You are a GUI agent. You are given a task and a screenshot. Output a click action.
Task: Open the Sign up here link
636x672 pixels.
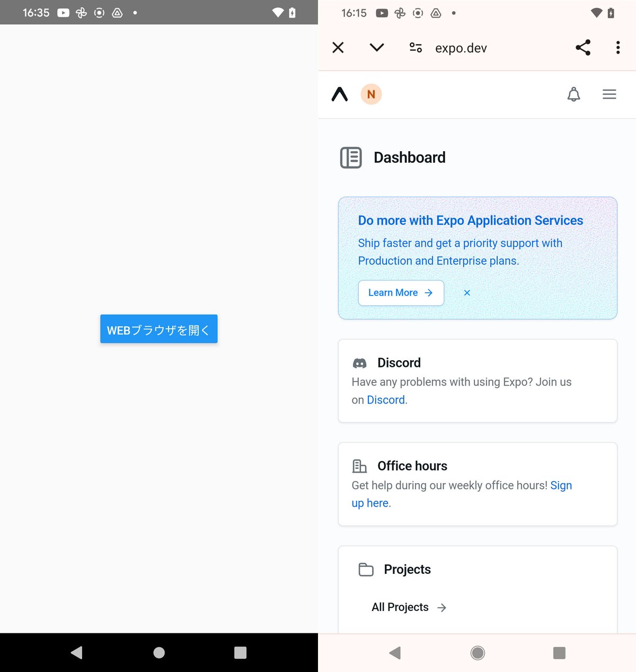coord(462,494)
